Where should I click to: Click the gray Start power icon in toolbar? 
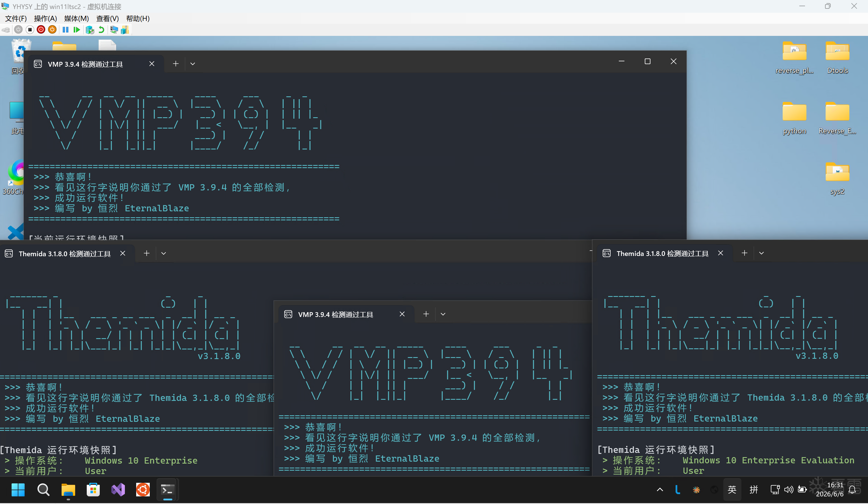point(19,30)
